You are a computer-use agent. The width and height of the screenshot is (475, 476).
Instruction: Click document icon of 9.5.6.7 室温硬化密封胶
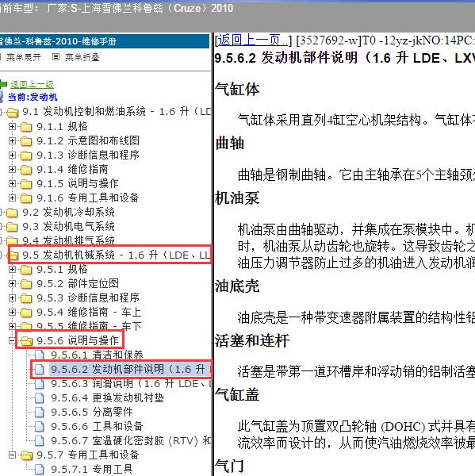pos(40,441)
